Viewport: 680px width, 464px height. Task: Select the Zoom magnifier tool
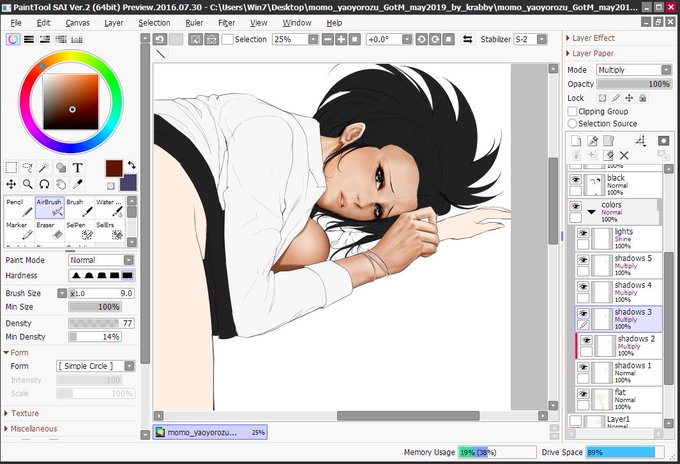click(28, 184)
